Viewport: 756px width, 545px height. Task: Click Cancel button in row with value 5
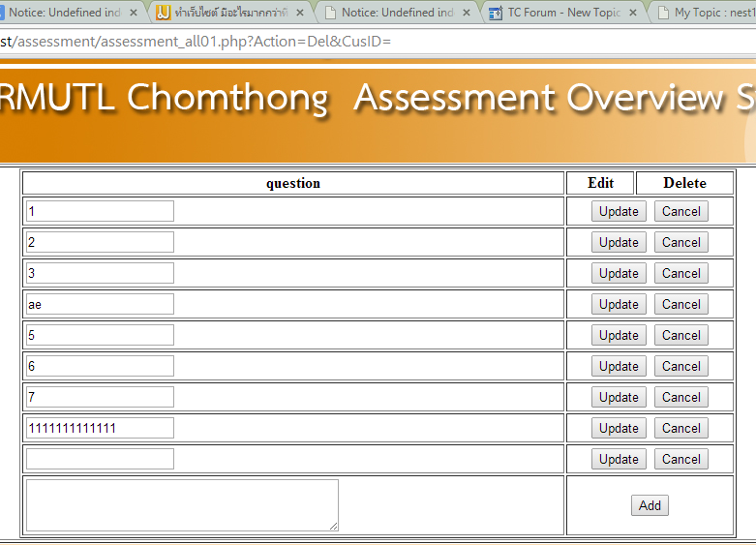pyautogui.click(x=680, y=335)
